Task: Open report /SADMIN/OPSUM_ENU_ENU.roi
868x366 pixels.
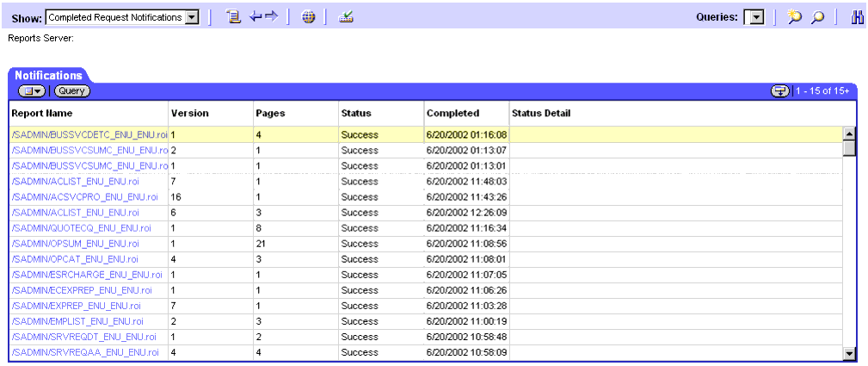Action: (76, 244)
